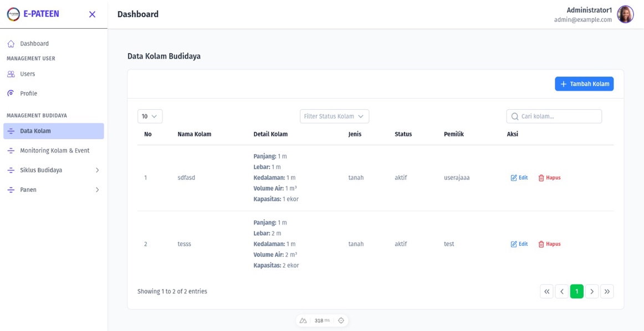Edit the tesss kolam row
The width and height of the screenshot is (644, 331).
coord(519,244)
